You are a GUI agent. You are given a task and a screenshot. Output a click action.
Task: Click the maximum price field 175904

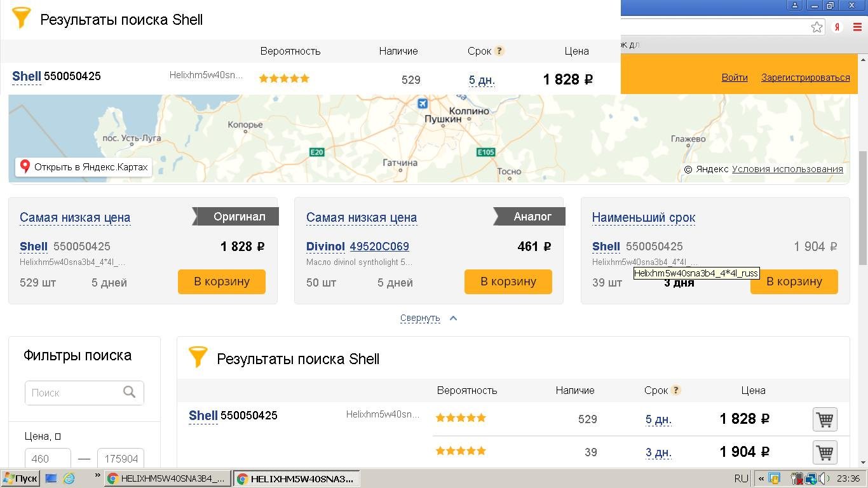121,458
